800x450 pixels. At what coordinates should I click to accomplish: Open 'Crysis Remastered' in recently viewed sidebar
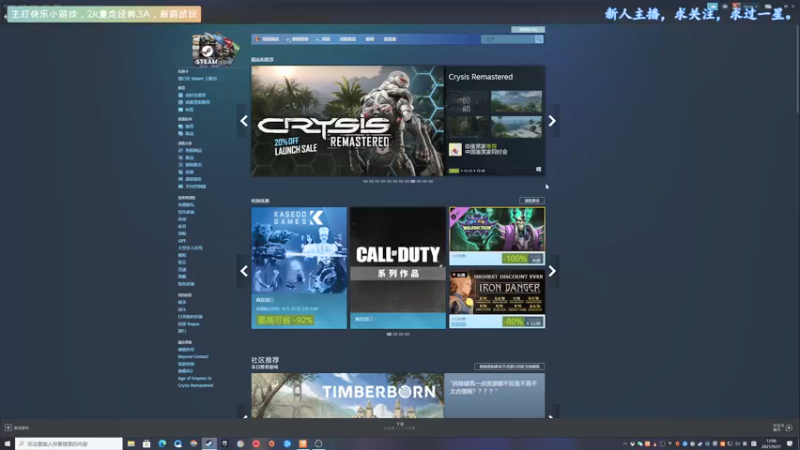[x=195, y=385]
